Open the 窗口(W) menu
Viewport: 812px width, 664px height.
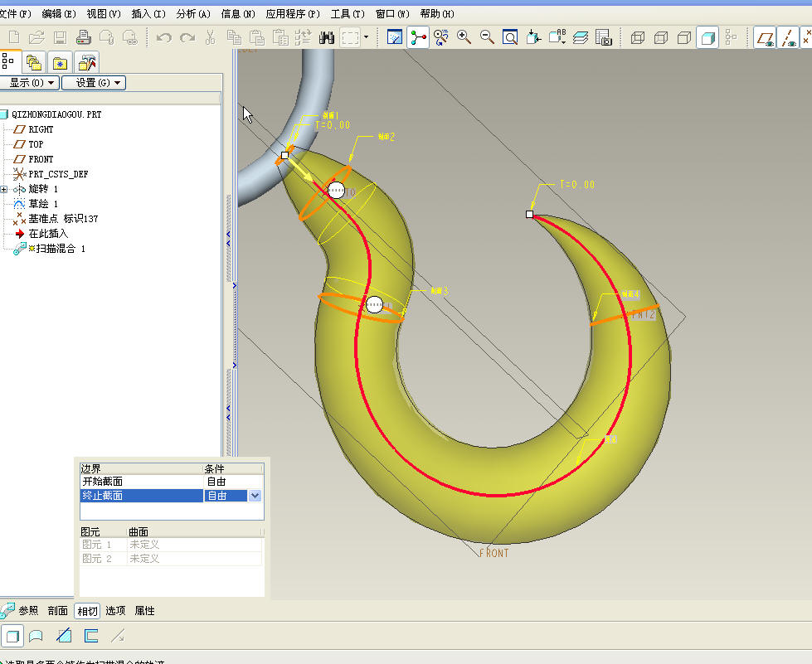click(x=392, y=14)
